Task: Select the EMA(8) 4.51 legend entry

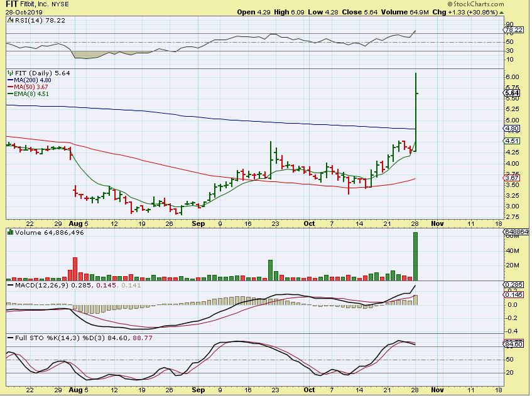Action: click(x=28, y=94)
